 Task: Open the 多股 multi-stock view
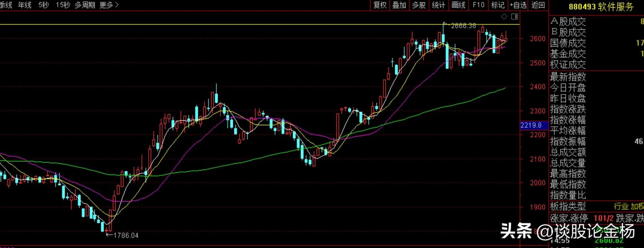[x=419, y=5]
